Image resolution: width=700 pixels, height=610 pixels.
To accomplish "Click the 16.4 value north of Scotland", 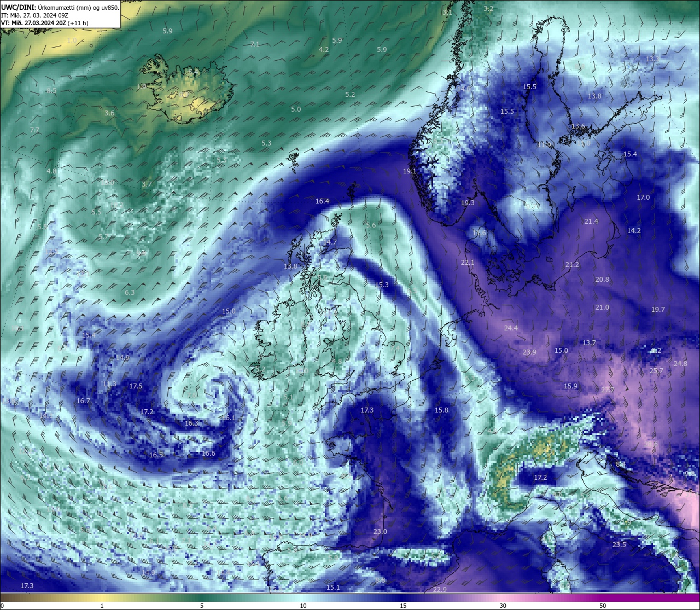I will point(323,201).
